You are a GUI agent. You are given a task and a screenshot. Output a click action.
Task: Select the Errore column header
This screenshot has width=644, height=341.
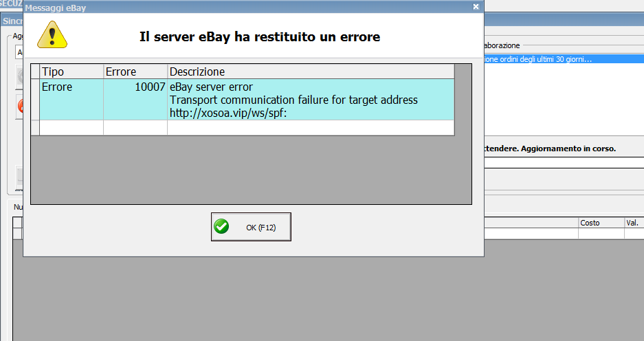pos(135,71)
